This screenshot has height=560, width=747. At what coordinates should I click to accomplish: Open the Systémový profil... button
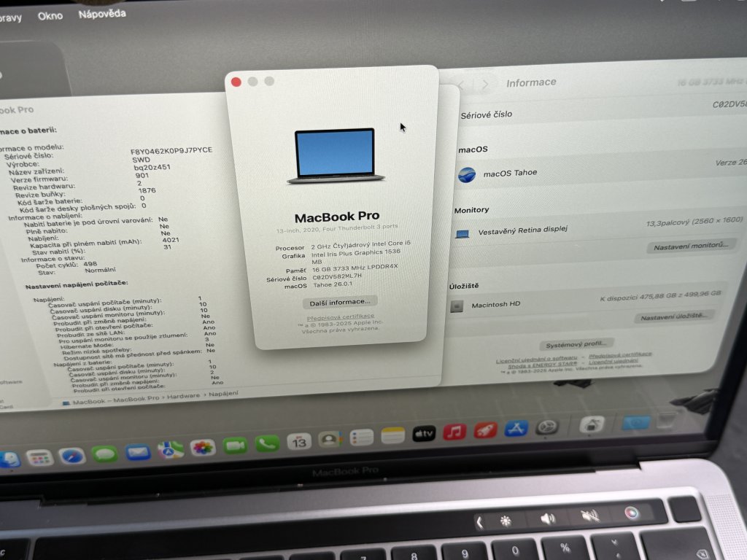coord(576,344)
